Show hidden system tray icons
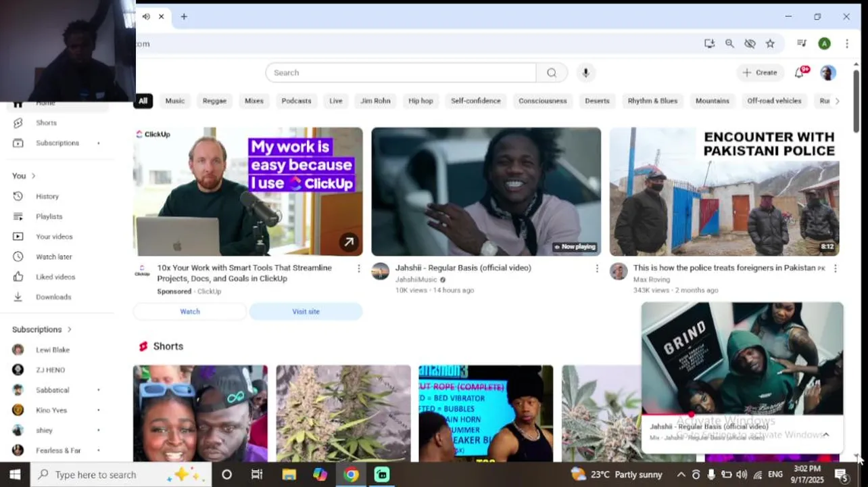The image size is (868, 487). click(x=681, y=475)
